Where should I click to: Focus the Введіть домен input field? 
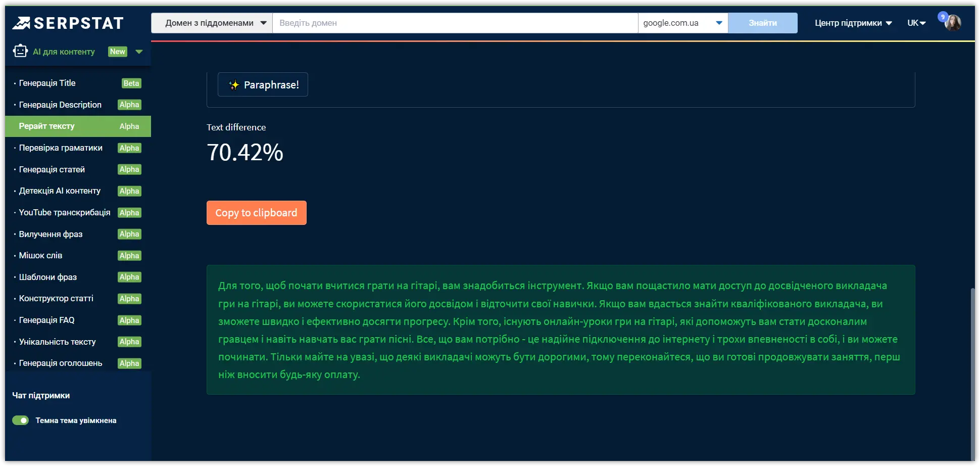pos(455,23)
